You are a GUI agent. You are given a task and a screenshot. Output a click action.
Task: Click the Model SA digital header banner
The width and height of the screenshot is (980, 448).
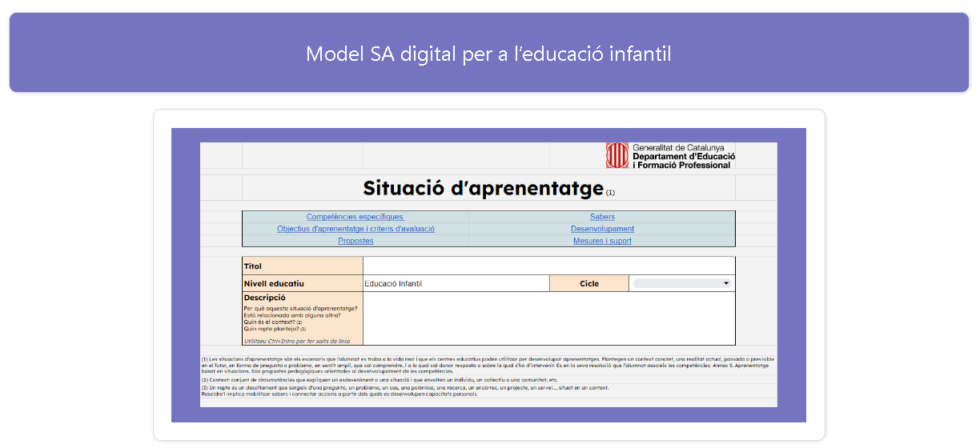(x=488, y=53)
